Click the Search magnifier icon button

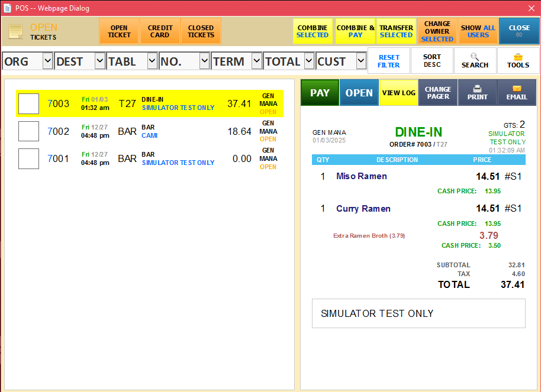pyautogui.click(x=475, y=60)
